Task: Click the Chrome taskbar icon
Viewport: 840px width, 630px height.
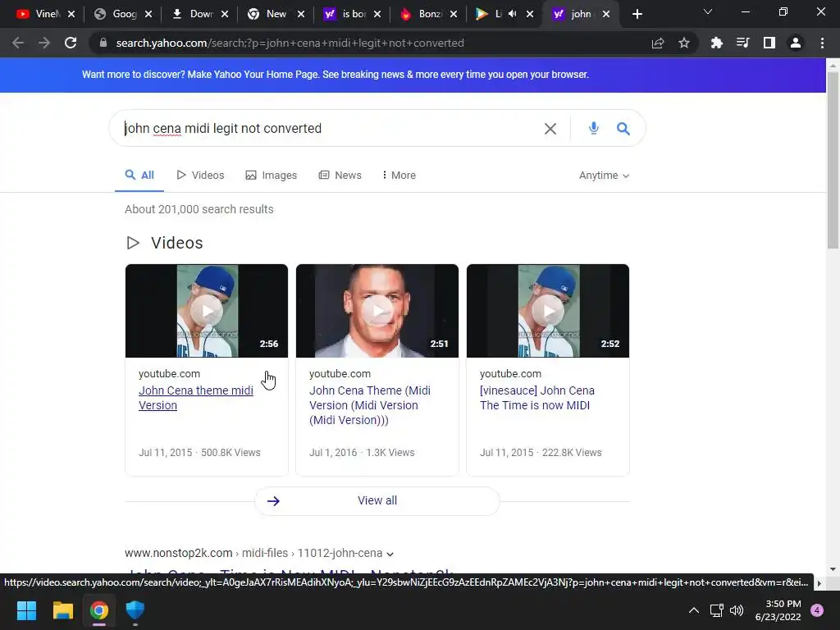Action: point(99,610)
